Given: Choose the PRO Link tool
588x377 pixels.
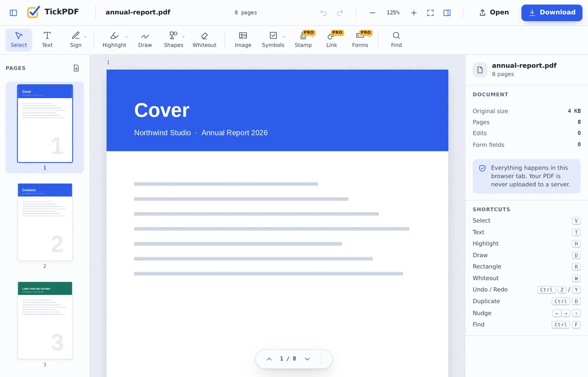Looking at the screenshot, I should [x=331, y=40].
